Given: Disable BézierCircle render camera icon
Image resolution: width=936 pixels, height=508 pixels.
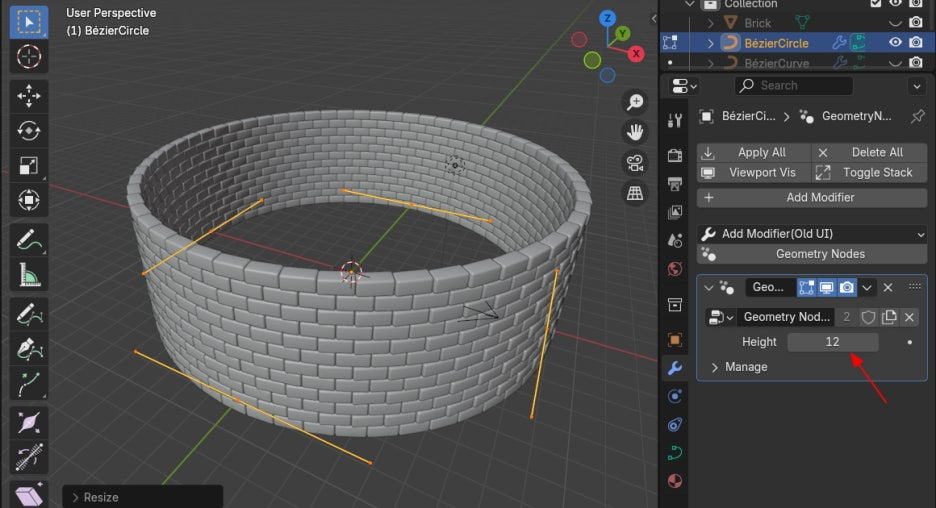Looking at the screenshot, I should pyautogui.click(x=916, y=42).
